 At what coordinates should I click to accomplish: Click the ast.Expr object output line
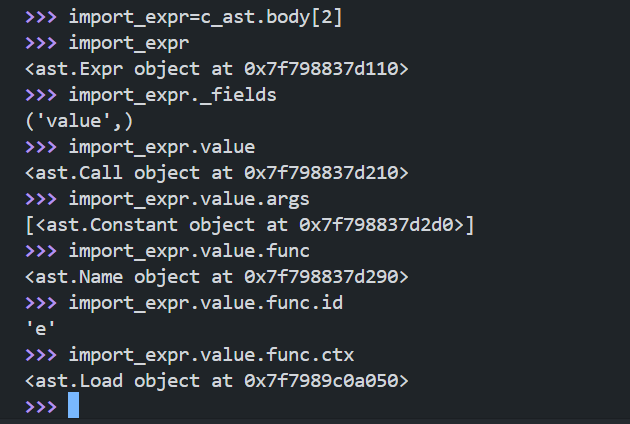pyautogui.click(x=216, y=69)
